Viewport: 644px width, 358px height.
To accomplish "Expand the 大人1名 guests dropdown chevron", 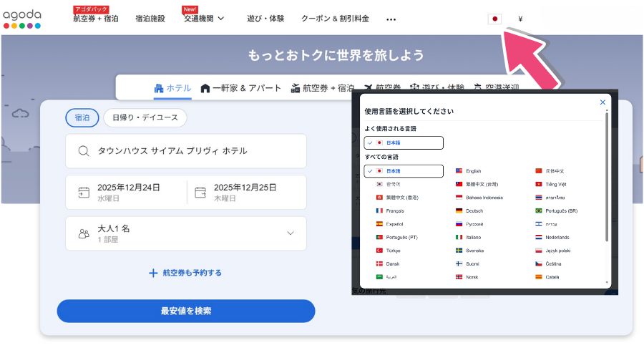I will click(x=291, y=233).
